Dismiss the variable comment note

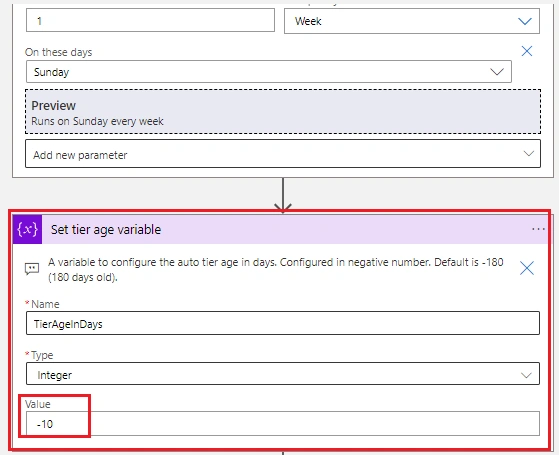[x=527, y=268]
